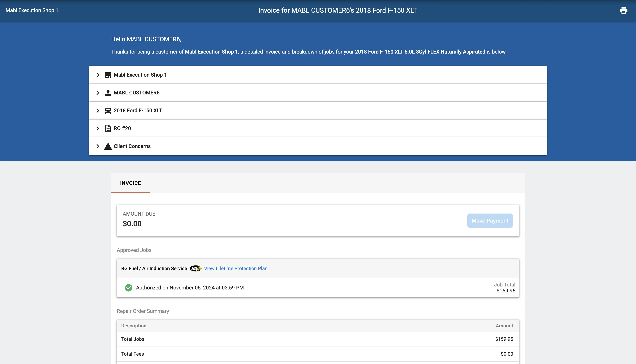Click the document icon beside RO #20

108,128
